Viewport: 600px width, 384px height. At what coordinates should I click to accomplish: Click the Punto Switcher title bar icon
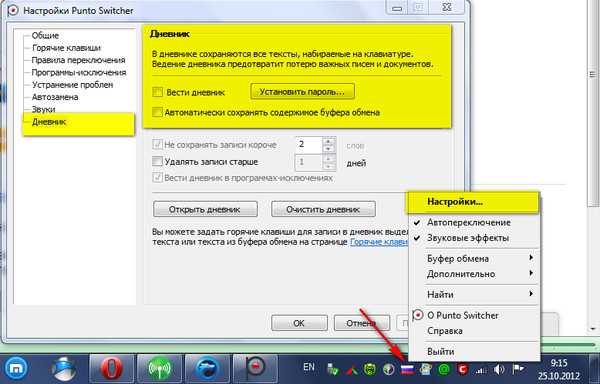point(13,10)
